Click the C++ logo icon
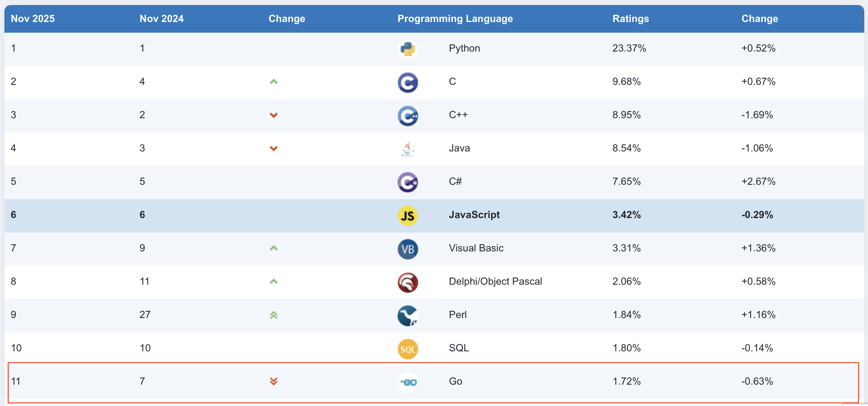 408,116
